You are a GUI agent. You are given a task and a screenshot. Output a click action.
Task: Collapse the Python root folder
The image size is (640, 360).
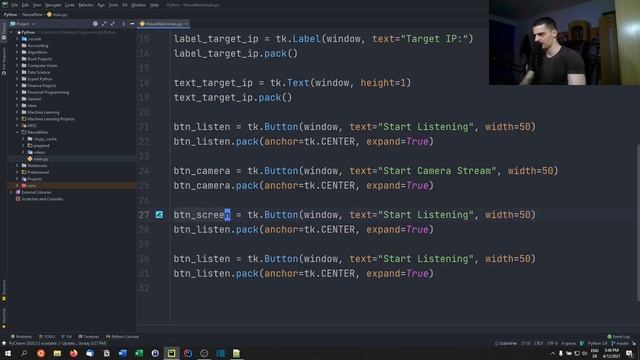tap(11, 32)
